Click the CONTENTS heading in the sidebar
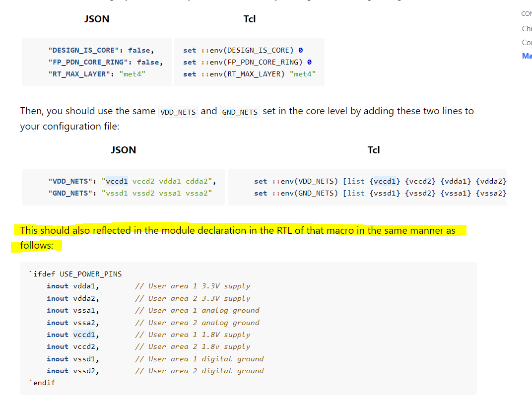 pos(526,13)
